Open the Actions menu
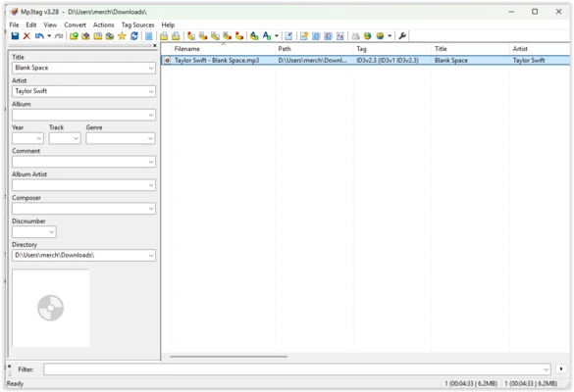The image size is (574, 392). pyautogui.click(x=104, y=24)
